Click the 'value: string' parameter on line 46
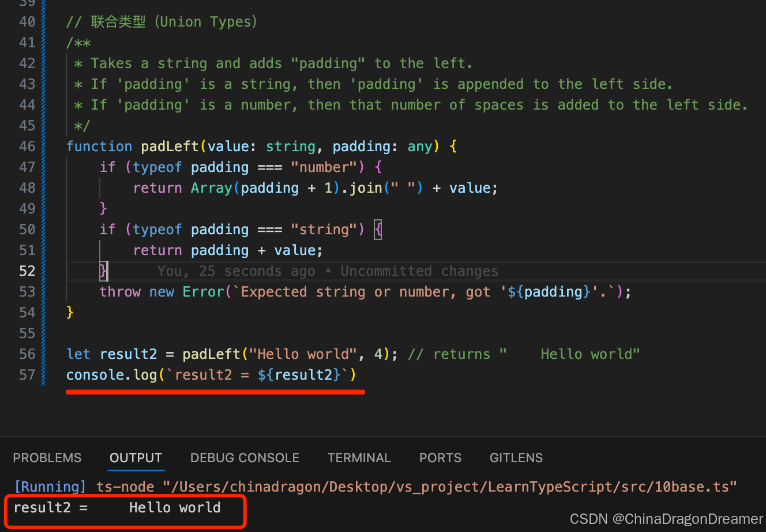The height and width of the screenshot is (532, 766). 262,147
